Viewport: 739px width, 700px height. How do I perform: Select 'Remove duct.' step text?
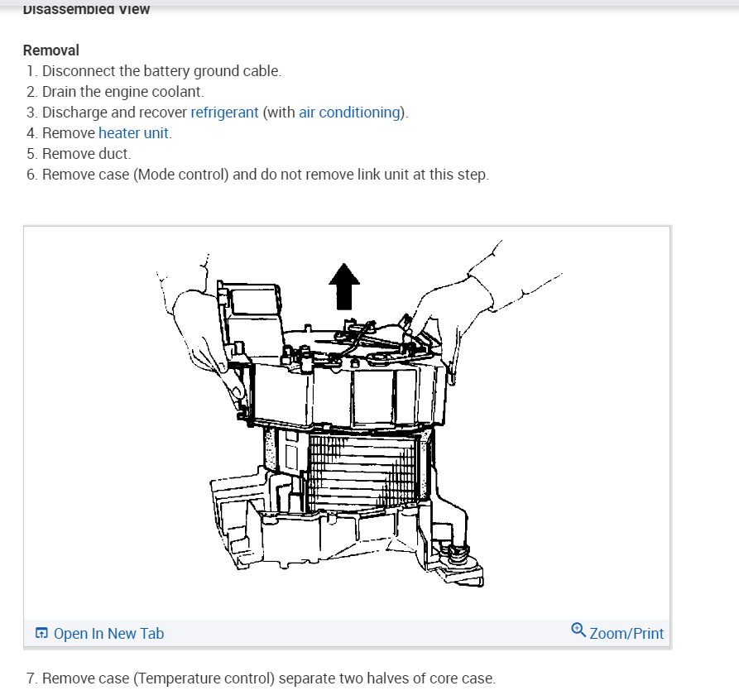coord(87,154)
